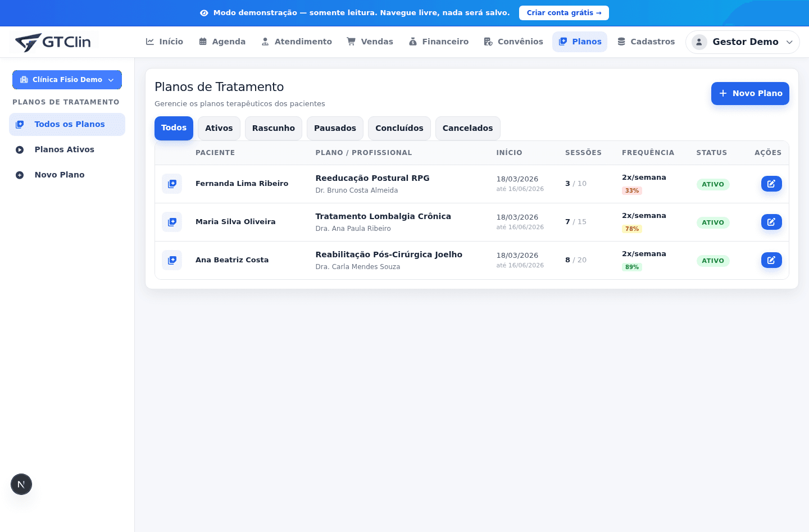
Task: Open the Convênios menu item
Action: [513, 42]
